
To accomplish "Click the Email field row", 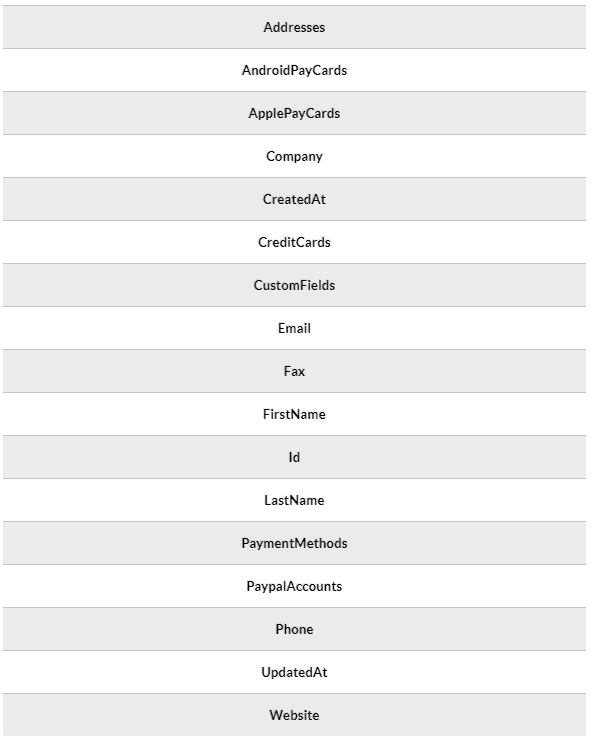I will click(x=294, y=328).
